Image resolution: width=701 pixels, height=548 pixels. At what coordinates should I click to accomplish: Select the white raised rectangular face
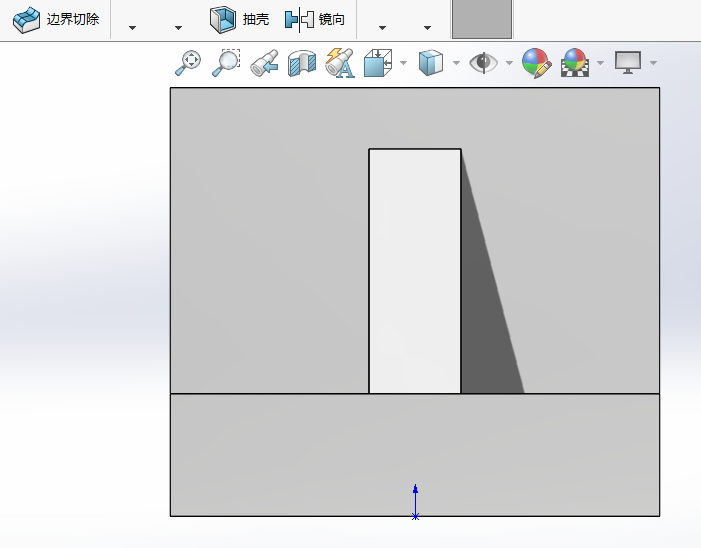click(x=414, y=270)
